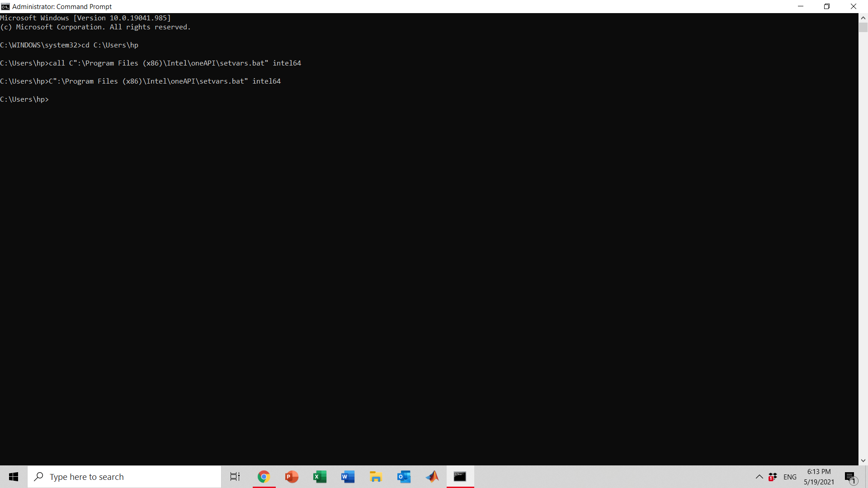The height and width of the screenshot is (488, 868).
Task: Click the Type here to search box
Action: click(x=124, y=477)
